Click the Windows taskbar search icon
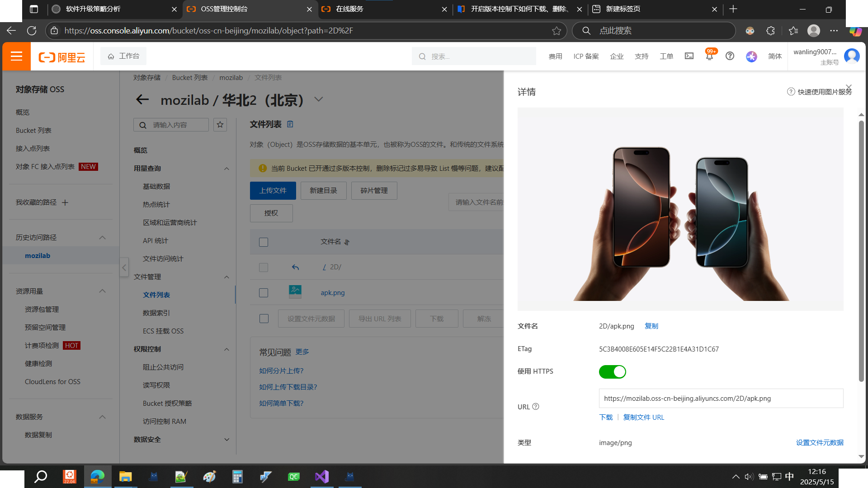Viewport: 868px width, 488px height. 41,476
